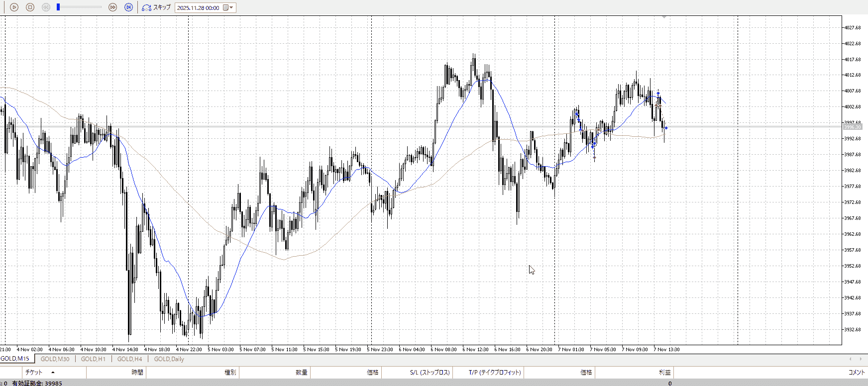
Task: Click the rewind step-back icon
Action: [46, 7]
